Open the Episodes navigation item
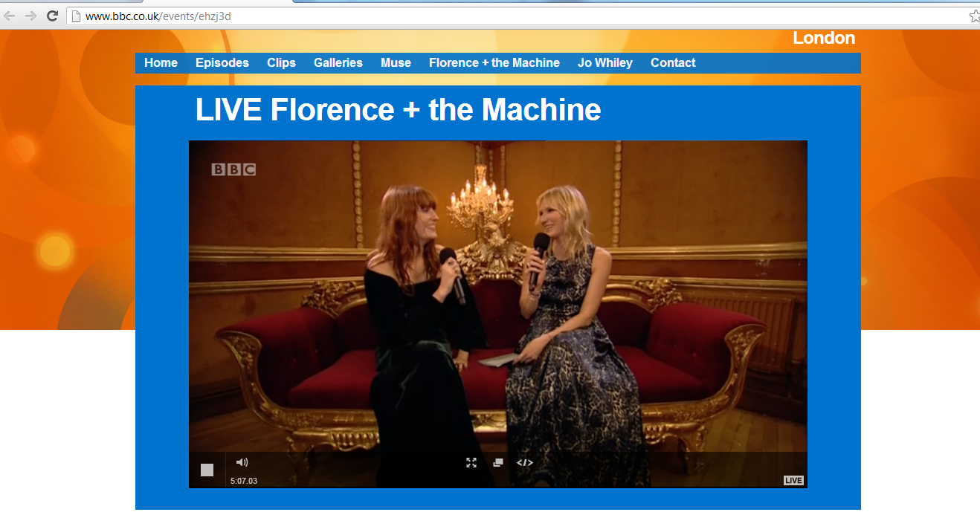 222,63
